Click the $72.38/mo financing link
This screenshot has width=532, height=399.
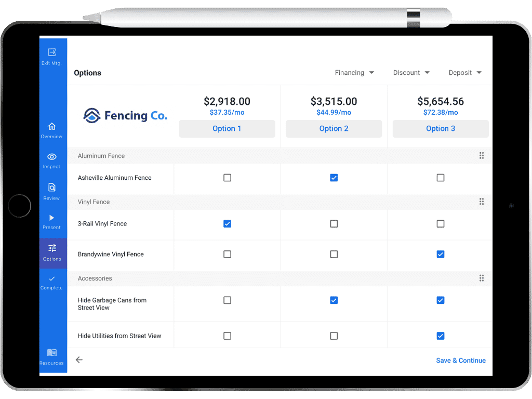(x=441, y=113)
